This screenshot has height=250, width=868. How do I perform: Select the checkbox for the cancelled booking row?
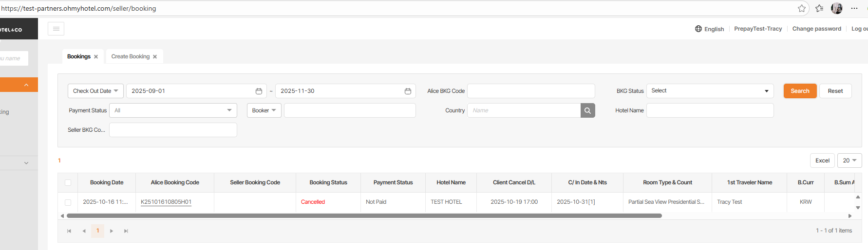coord(68,202)
